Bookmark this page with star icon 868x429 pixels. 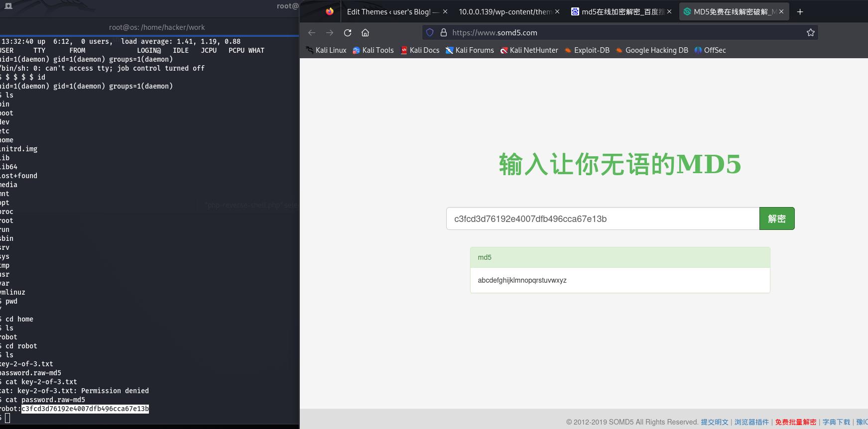[810, 33]
